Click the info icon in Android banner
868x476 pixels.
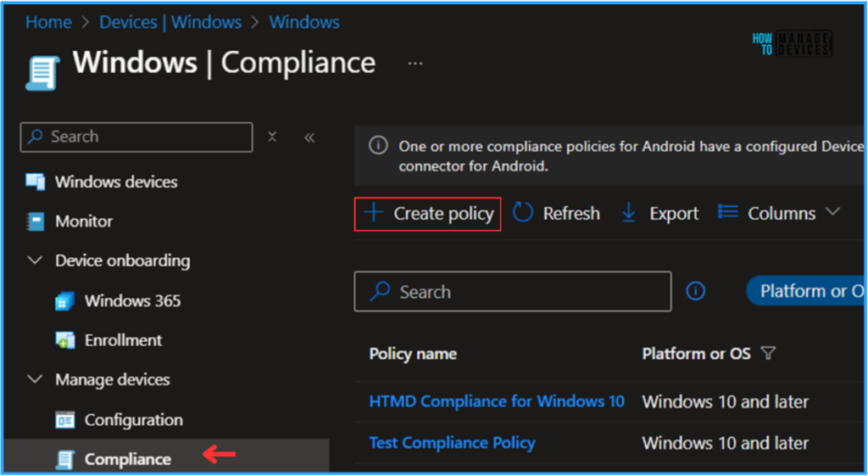point(378,146)
